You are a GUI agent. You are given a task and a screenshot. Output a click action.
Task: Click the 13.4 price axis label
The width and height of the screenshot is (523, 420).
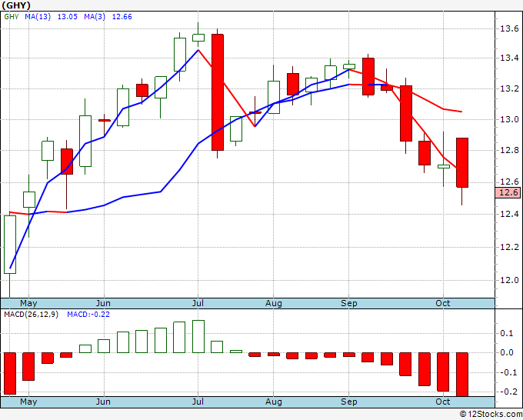click(x=509, y=58)
